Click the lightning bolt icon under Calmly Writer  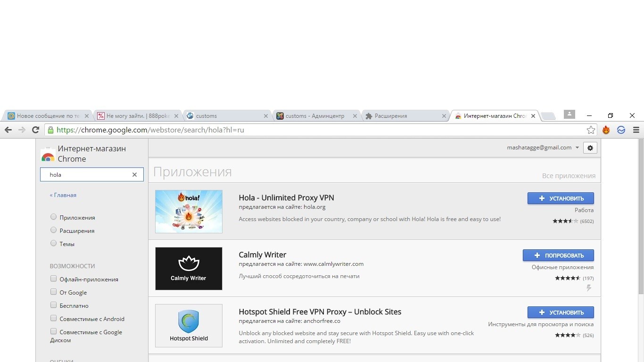coord(589,288)
